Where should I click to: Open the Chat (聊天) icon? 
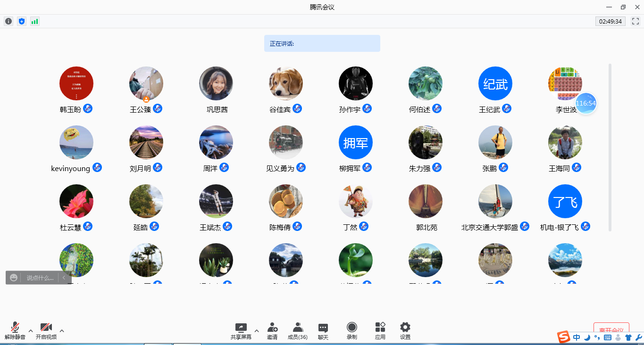pos(323,330)
